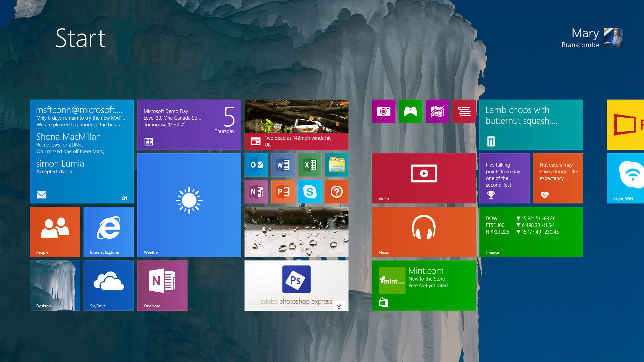This screenshot has width=644, height=362.
Task: Click the Outlook icon in app grid
Action: pyautogui.click(x=257, y=165)
